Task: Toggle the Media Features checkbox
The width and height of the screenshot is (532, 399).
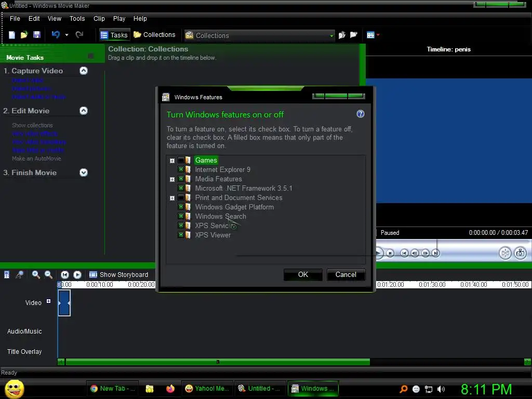Action: 181,179
